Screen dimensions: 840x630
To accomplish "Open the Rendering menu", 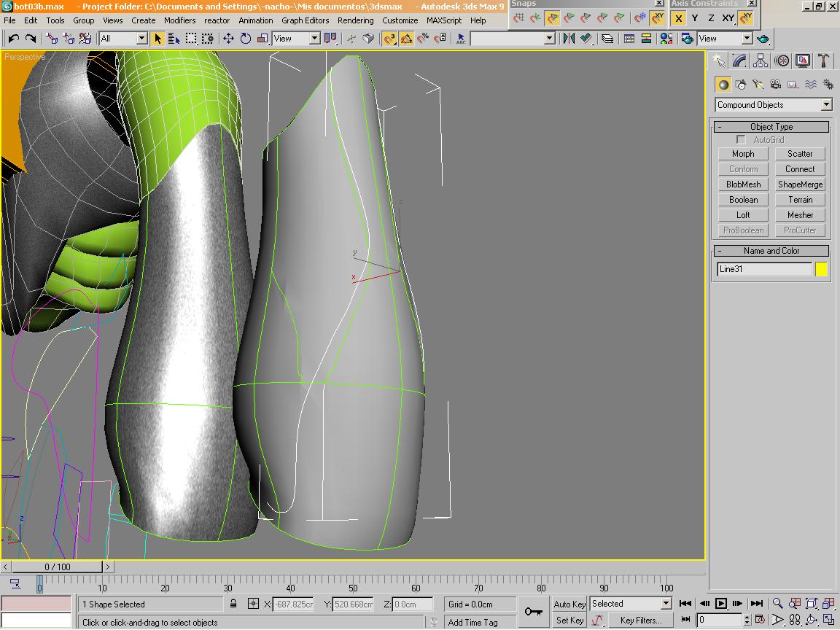I will tap(356, 20).
